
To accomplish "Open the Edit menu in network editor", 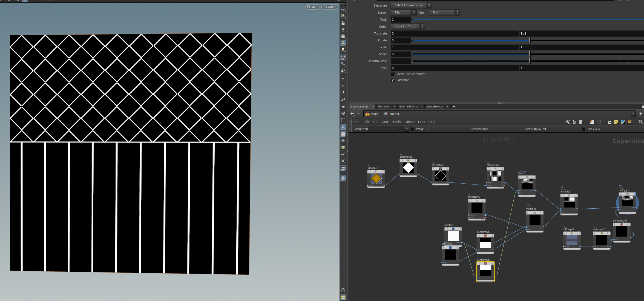I will coord(366,122).
